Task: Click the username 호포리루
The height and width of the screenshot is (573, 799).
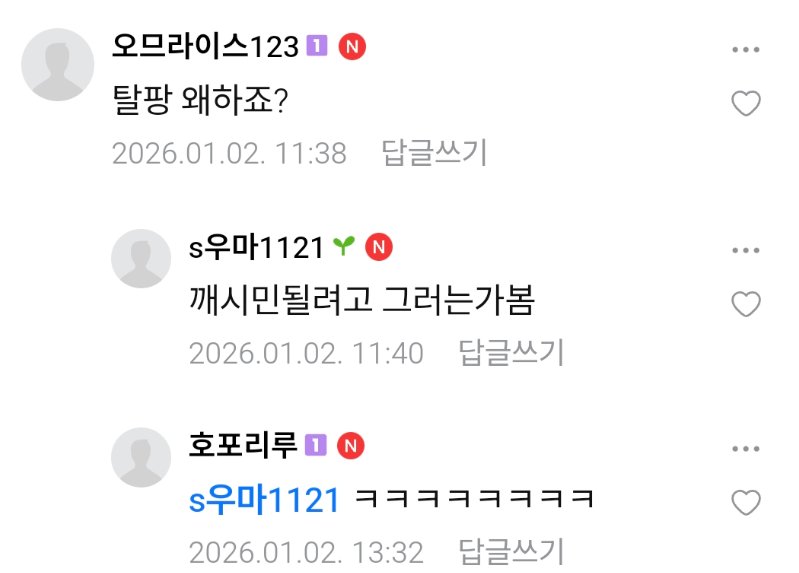Action: click(x=243, y=445)
